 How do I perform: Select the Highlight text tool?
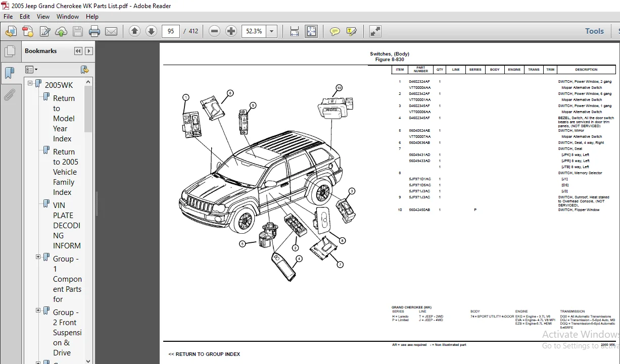352,31
